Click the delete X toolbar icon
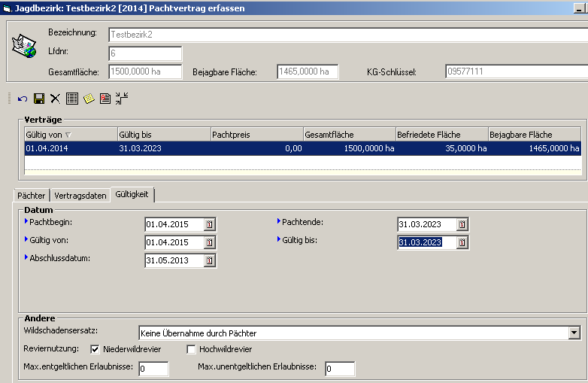This screenshot has width=588, height=383. [x=55, y=99]
